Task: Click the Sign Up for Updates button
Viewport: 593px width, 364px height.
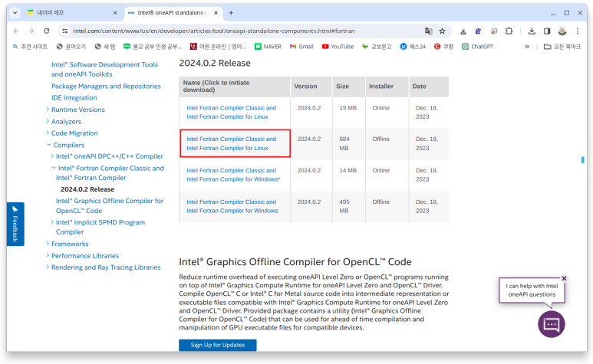Action: pyautogui.click(x=217, y=345)
